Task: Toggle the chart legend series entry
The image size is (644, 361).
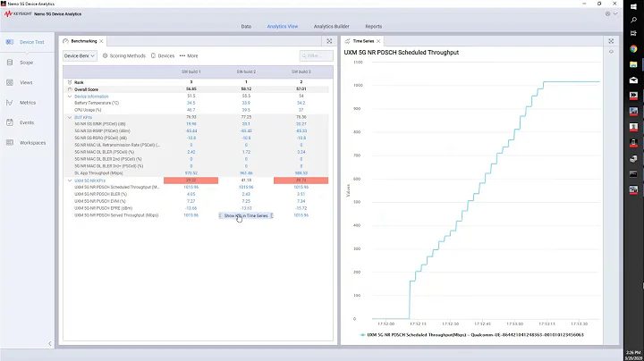Action: [x=472, y=335]
